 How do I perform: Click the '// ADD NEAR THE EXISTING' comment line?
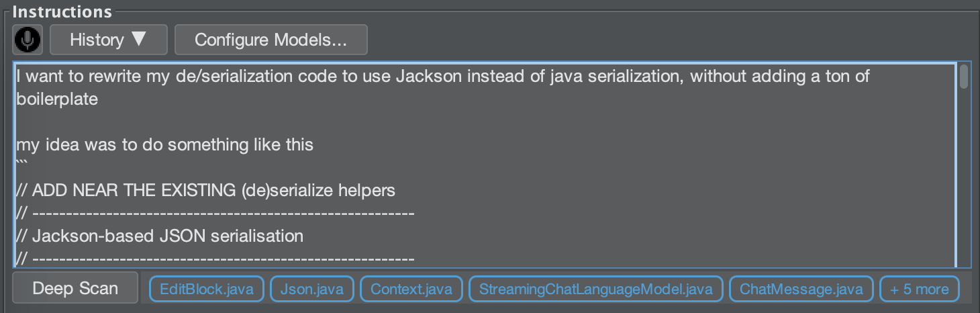coord(205,190)
